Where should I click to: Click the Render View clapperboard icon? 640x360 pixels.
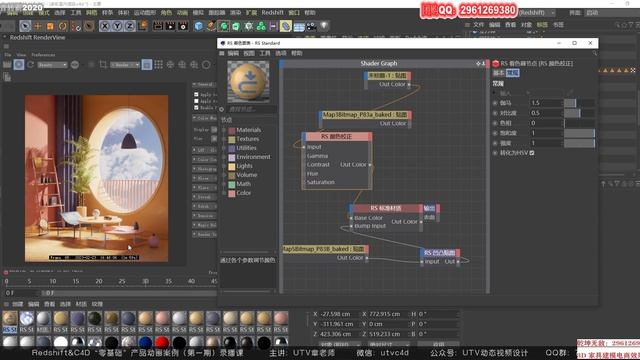click(158, 26)
